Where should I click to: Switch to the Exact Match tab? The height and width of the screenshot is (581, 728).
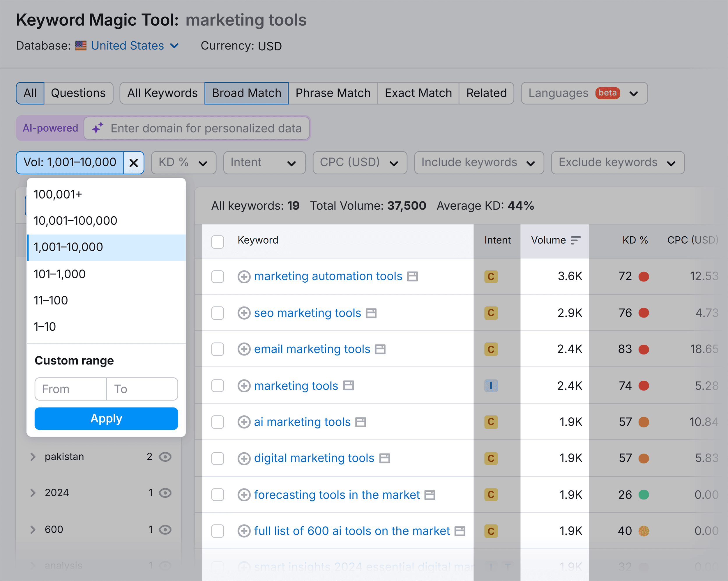[418, 93]
